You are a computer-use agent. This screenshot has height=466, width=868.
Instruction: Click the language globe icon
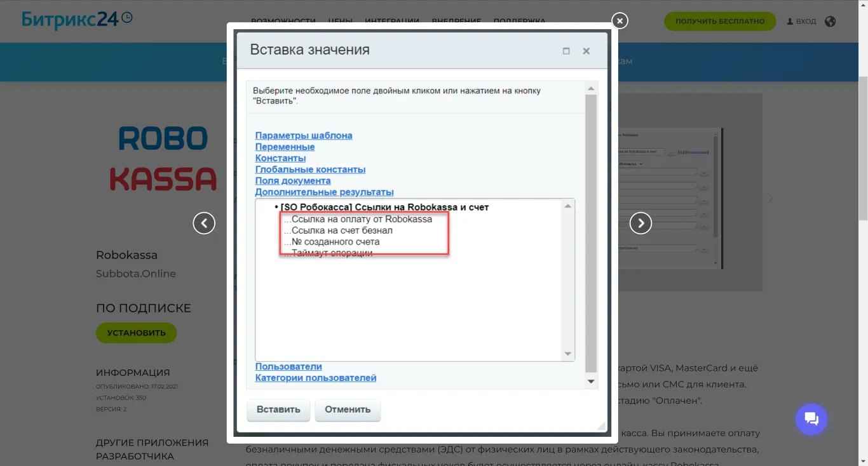tap(830, 21)
